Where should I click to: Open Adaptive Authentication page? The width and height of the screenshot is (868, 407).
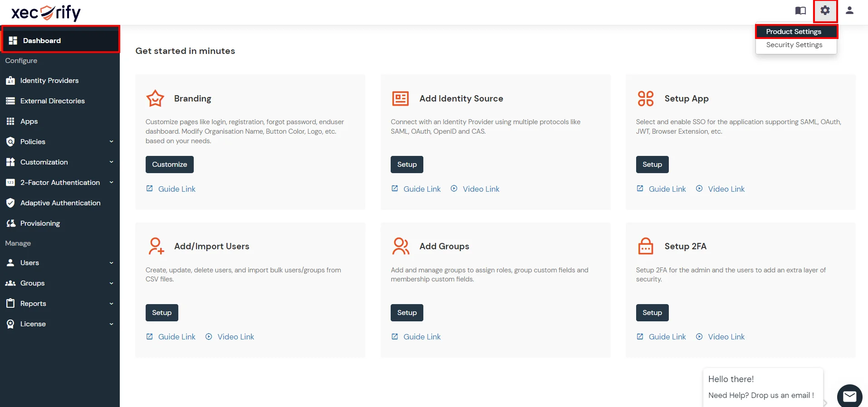[60, 203]
